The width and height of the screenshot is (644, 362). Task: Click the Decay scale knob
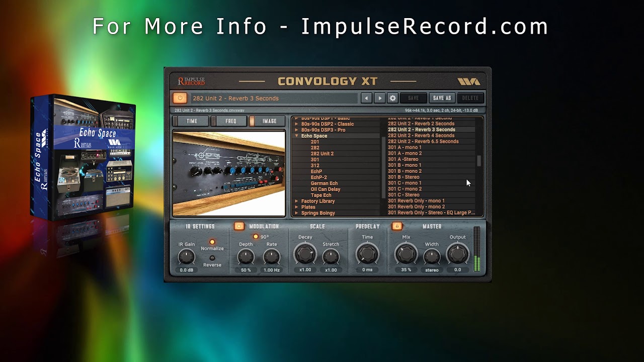(305, 253)
